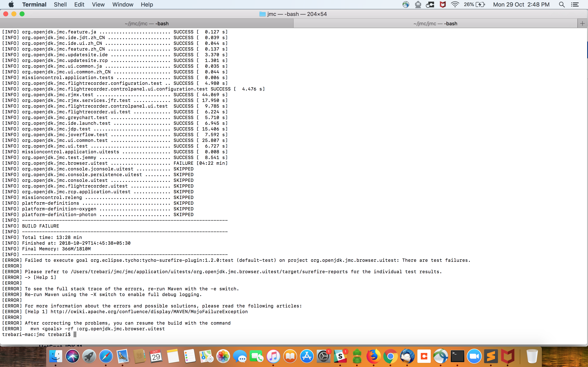Open System Preferences from the Dock

(323, 356)
